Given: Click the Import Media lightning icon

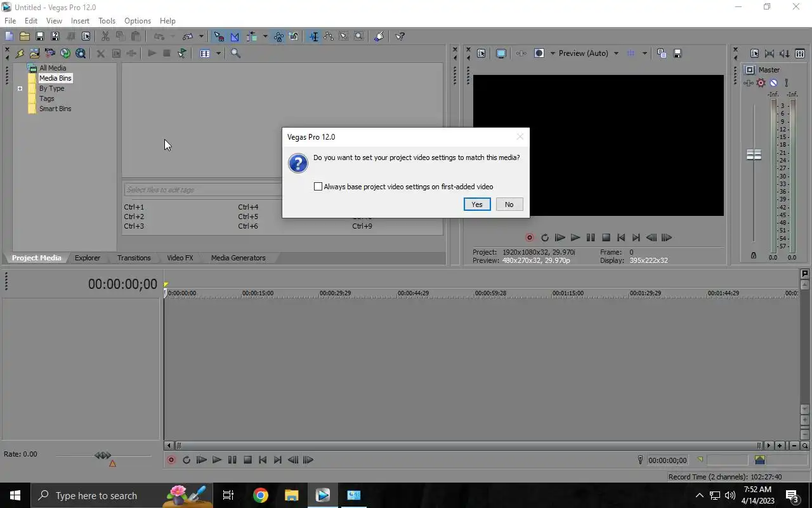Looking at the screenshot, I should (20, 53).
